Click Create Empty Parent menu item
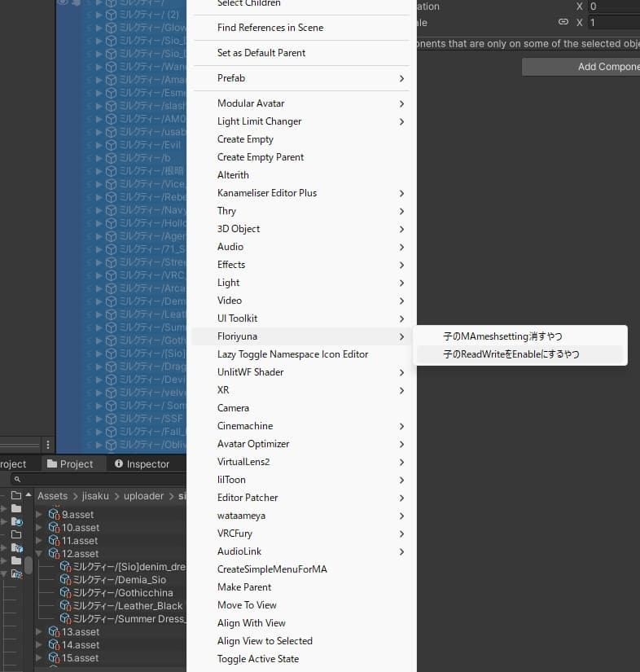The height and width of the screenshot is (672, 640). click(x=261, y=157)
